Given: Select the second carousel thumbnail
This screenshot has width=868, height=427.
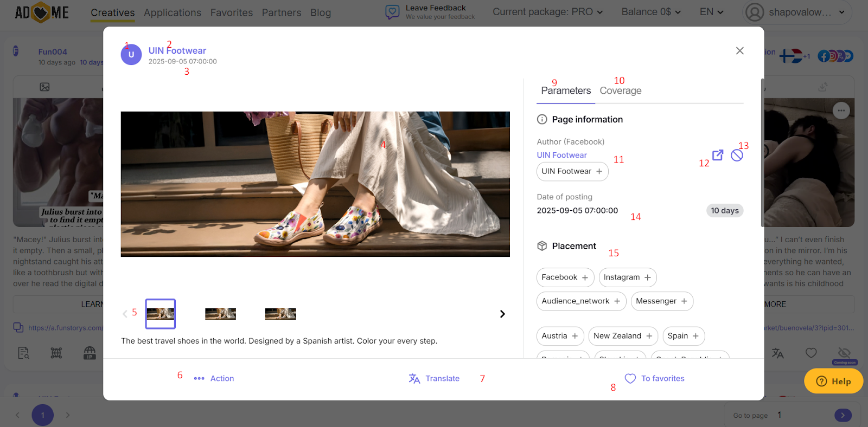Looking at the screenshot, I should (x=220, y=314).
